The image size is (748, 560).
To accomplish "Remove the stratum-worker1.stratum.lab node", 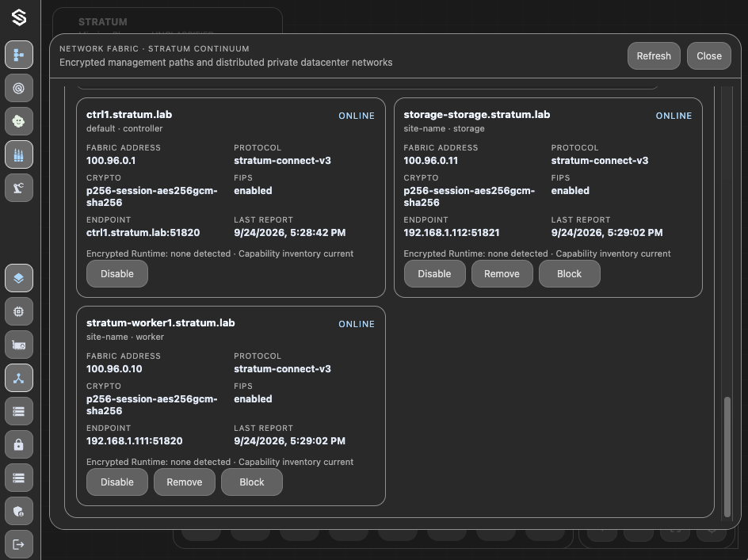I will [x=184, y=482].
